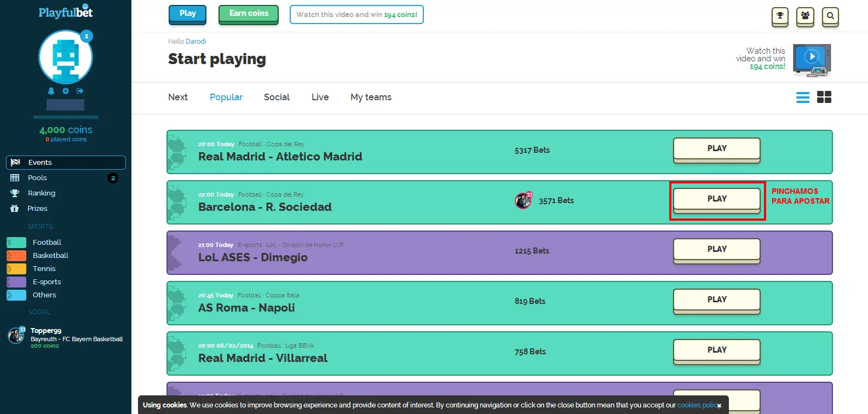Click the Watch this video and win banner button
This screenshot has height=414, width=868.
[x=357, y=15]
